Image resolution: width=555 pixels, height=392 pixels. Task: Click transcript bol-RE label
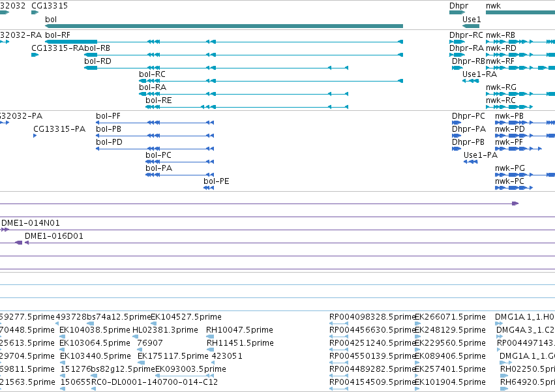click(158, 100)
